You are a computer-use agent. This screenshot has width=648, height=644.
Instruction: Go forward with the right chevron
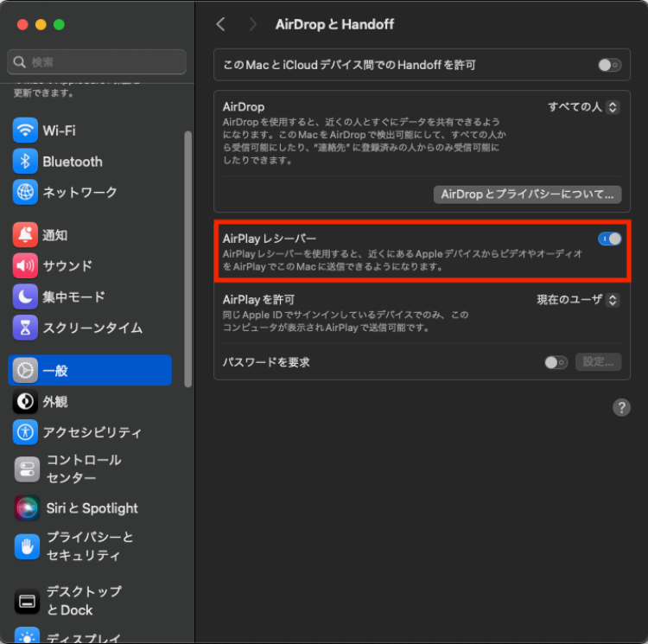point(252,24)
